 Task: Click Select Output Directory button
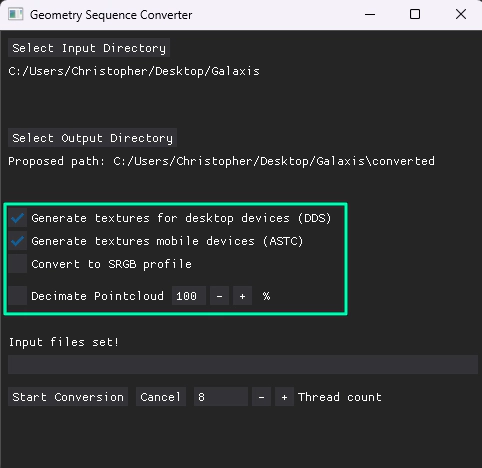tap(92, 138)
